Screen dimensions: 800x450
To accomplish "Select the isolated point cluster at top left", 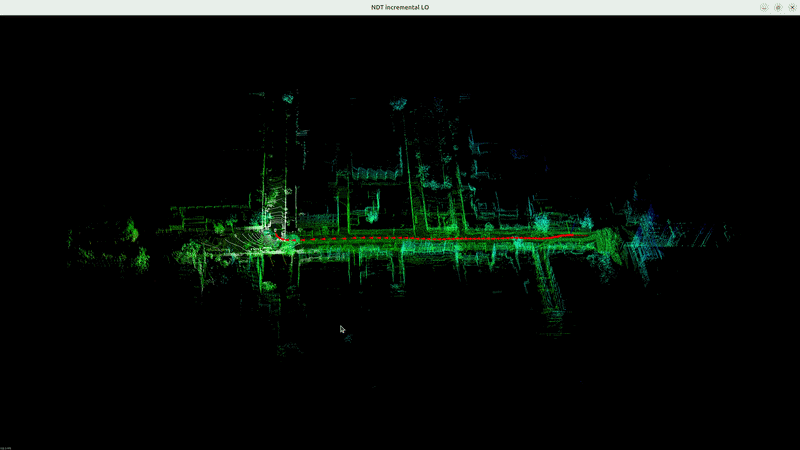I will coord(288,98).
